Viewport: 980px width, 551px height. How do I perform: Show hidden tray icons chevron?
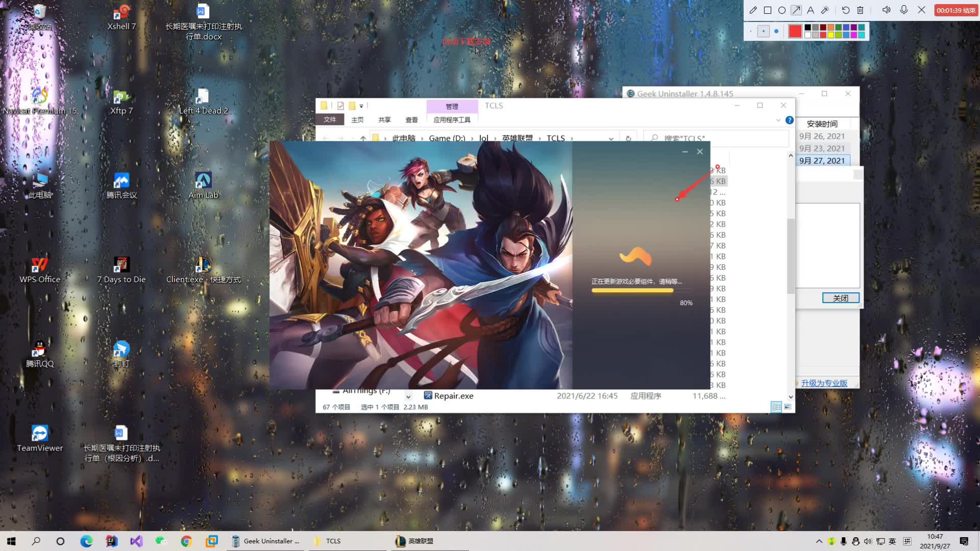coord(819,541)
